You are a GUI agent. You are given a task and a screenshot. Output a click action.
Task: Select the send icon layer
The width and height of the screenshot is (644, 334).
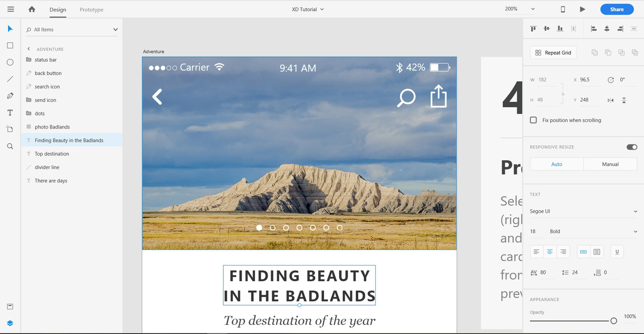pyautogui.click(x=72, y=100)
